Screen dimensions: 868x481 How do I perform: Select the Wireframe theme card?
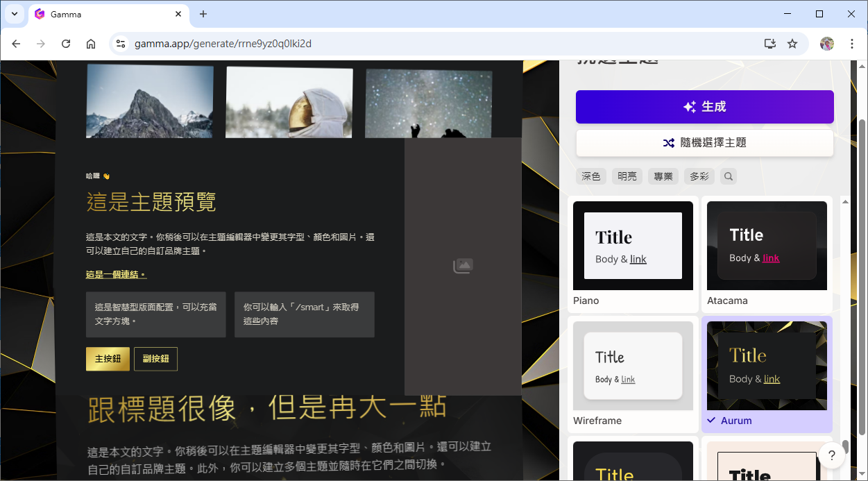click(x=633, y=375)
